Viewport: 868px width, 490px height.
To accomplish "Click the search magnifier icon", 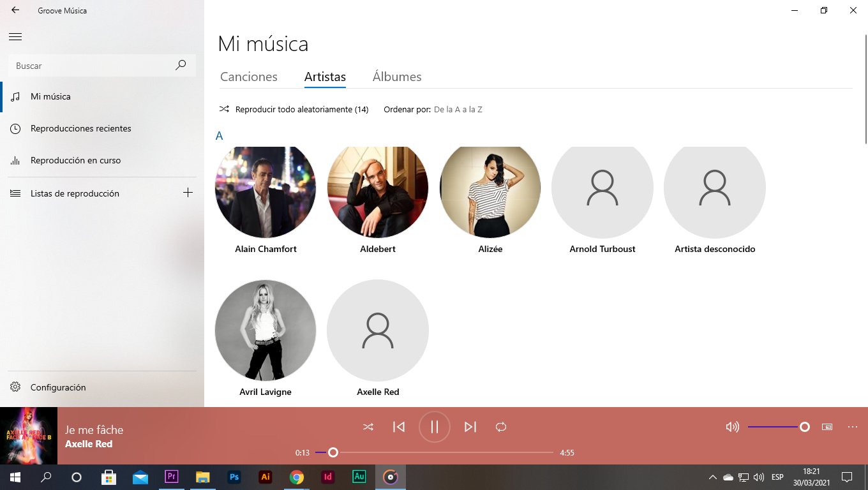I will (181, 65).
